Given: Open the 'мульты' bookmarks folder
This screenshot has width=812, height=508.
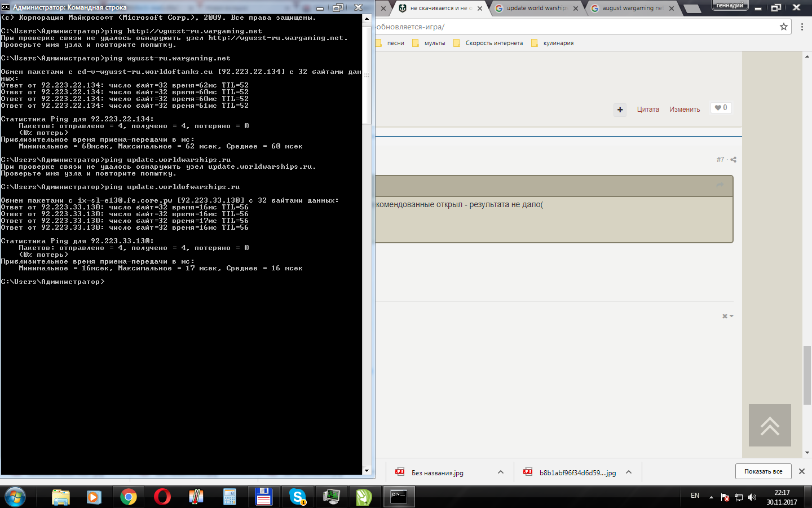Looking at the screenshot, I should [x=429, y=43].
